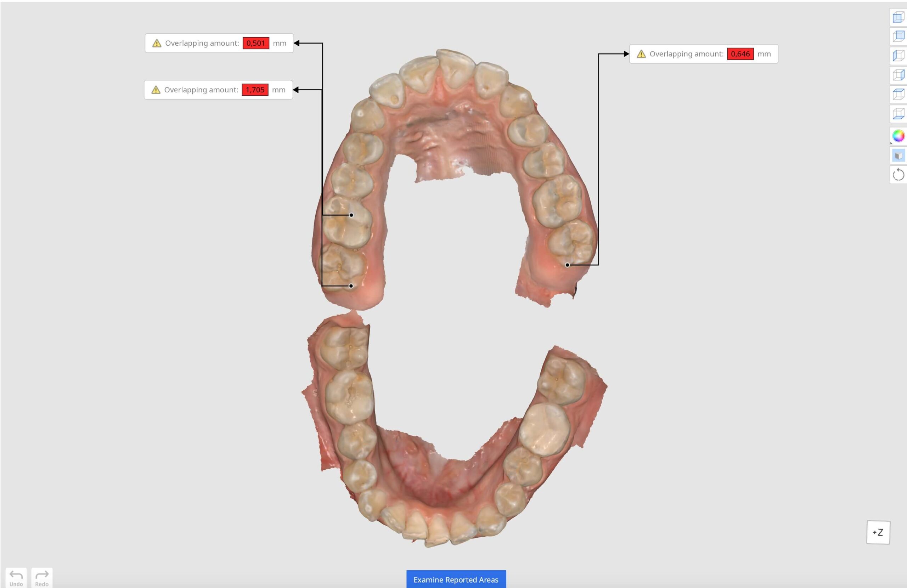Click the +Z orientation indicator
Screen dimensions: 907x588
[x=878, y=532]
